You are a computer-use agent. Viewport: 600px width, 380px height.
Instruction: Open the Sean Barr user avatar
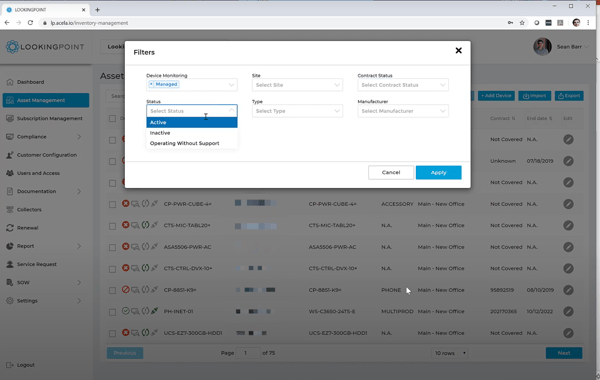(x=542, y=47)
